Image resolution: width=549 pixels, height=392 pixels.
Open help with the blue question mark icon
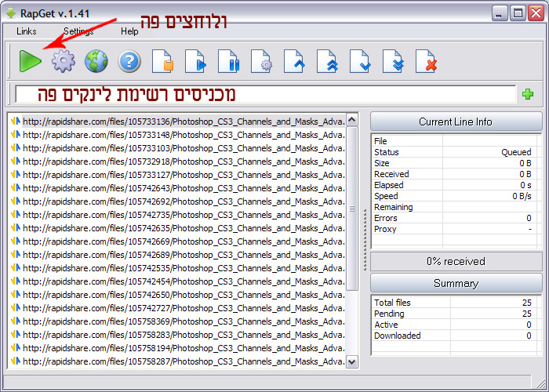coord(129,62)
